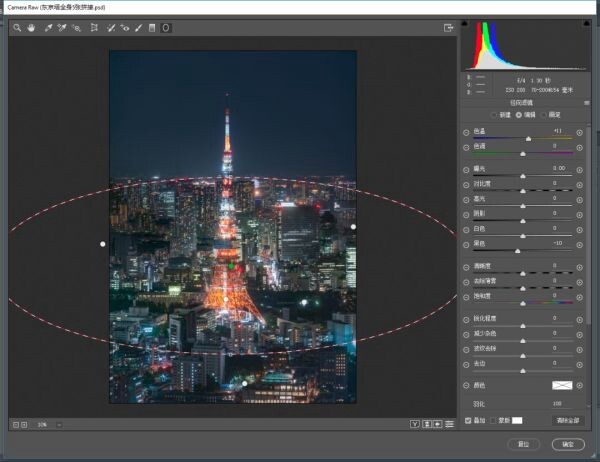Viewport: 600px width, 462px height.
Task: Decrease 颜色 with its minus icon
Action: 466,385
